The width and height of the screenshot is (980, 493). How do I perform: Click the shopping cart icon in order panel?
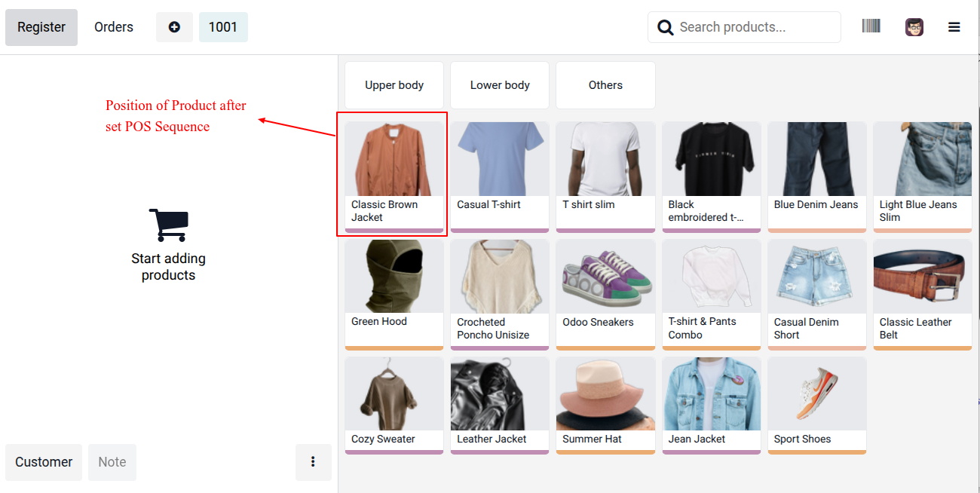[168, 222]
